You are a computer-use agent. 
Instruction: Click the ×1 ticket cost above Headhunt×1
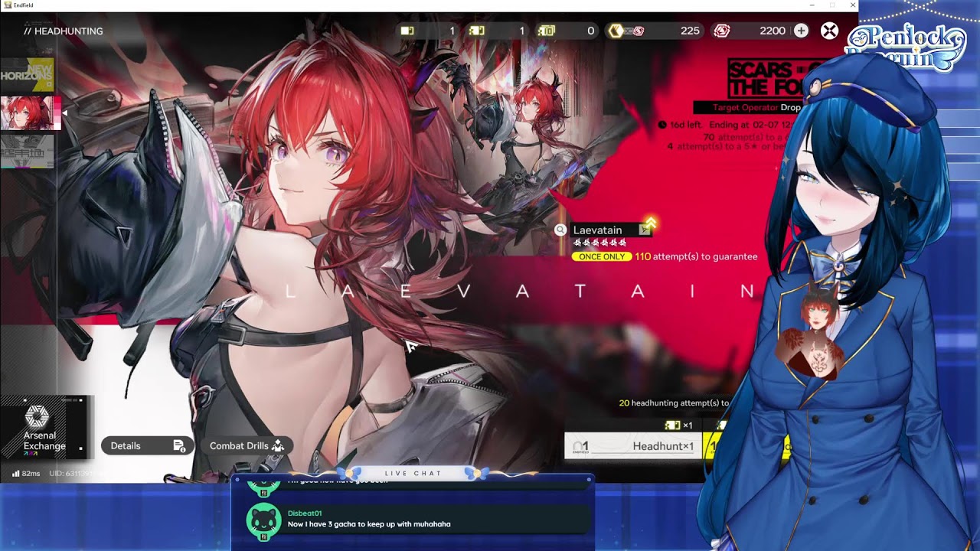click(x=679, y=425)
